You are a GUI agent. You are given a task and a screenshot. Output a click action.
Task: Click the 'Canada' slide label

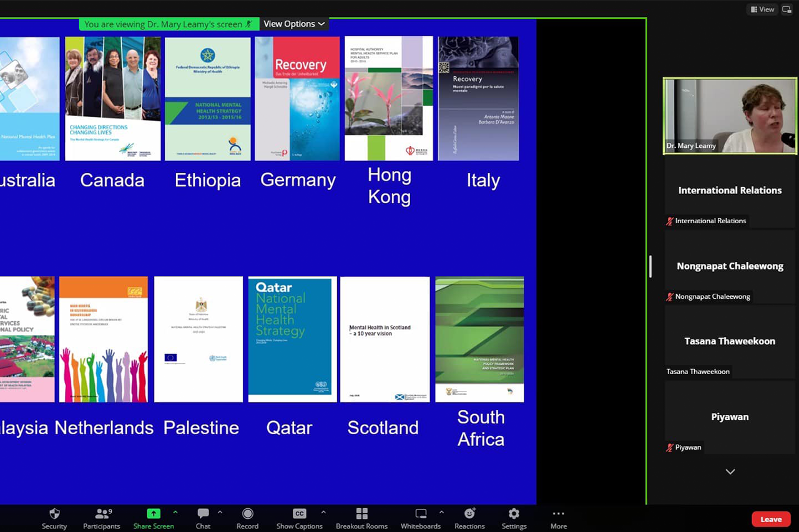[112, 180]
